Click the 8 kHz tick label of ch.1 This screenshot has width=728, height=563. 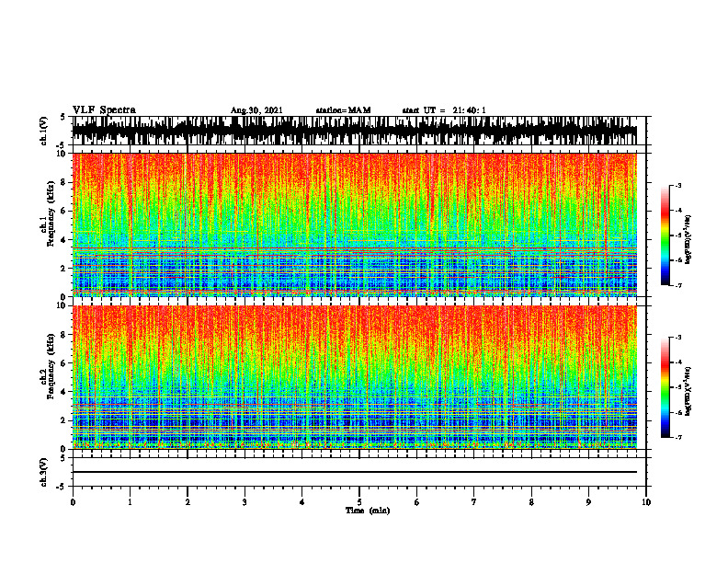pos(63,182)
